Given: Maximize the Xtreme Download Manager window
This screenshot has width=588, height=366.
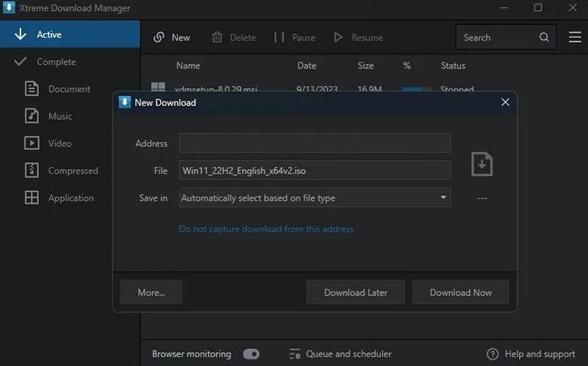Looking at the screenshot, I should click(x=538, y=7).
